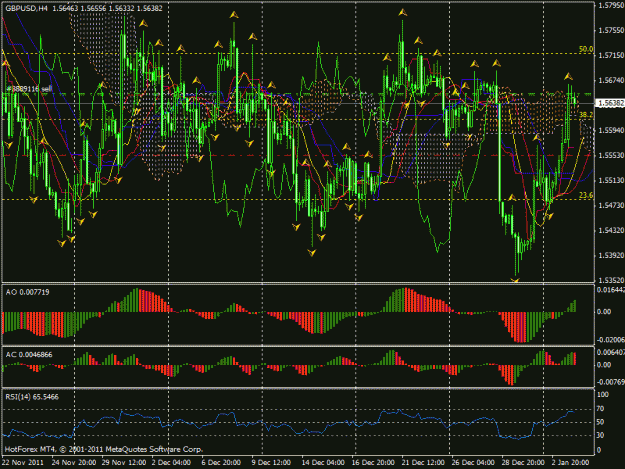Image resolution: width=625 pixels, height=469 pixels.
Task: Click the current price tag 1.56382
Action: [611, 103]
